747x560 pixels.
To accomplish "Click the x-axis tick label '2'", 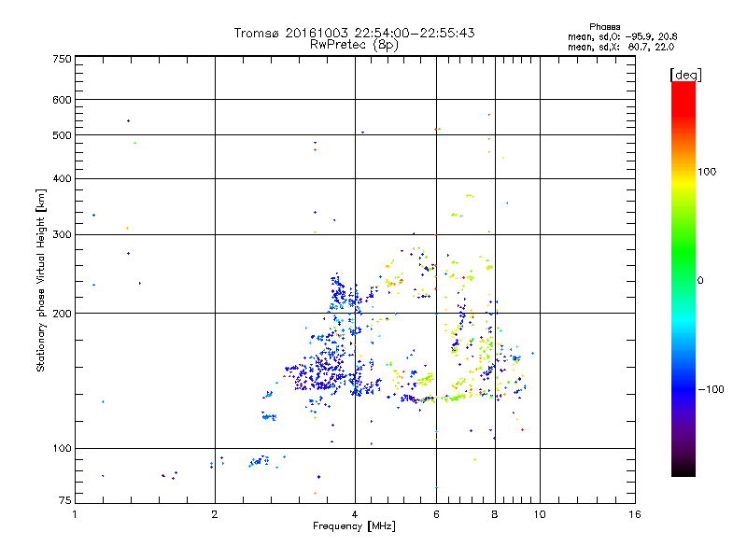I will 215,514.
